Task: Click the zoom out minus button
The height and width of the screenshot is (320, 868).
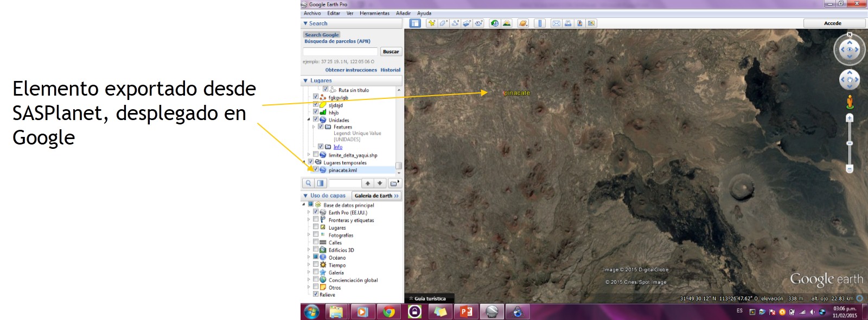Action: [850, 169]
